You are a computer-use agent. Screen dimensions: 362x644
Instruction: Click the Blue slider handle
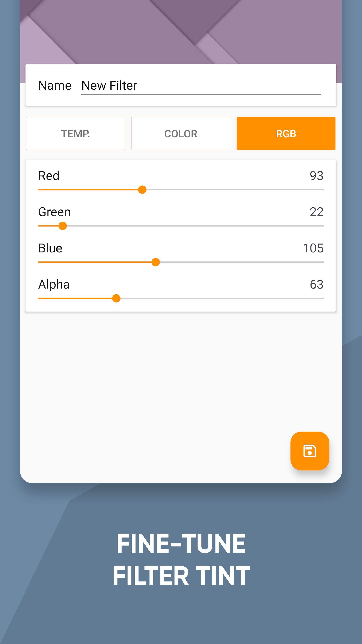coord(156,262)
